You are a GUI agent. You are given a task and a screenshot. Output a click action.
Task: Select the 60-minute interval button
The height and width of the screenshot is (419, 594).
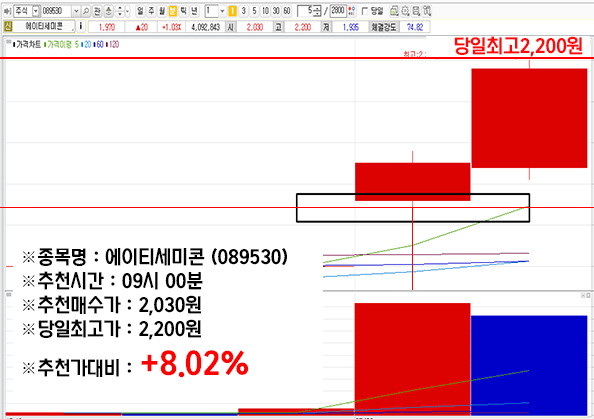tap(287, 11)
